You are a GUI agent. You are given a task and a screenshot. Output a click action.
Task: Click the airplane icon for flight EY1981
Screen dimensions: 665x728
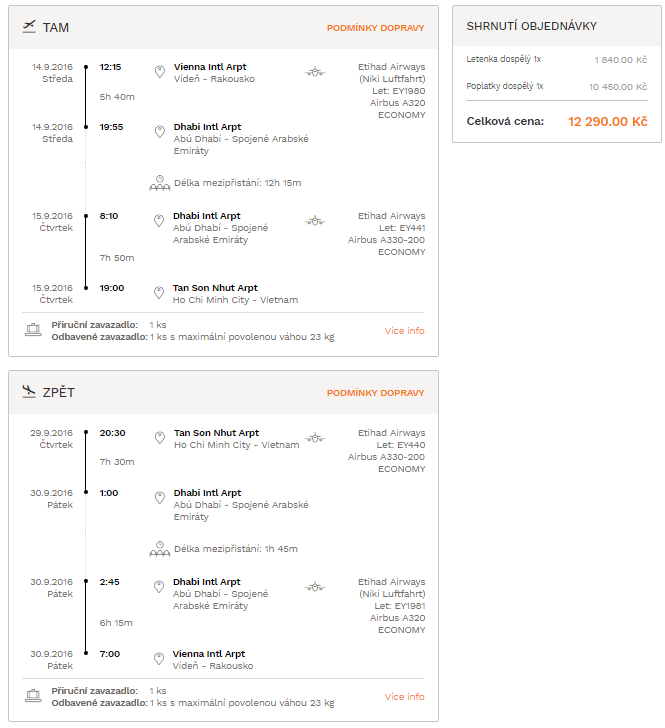click(315, 587)
